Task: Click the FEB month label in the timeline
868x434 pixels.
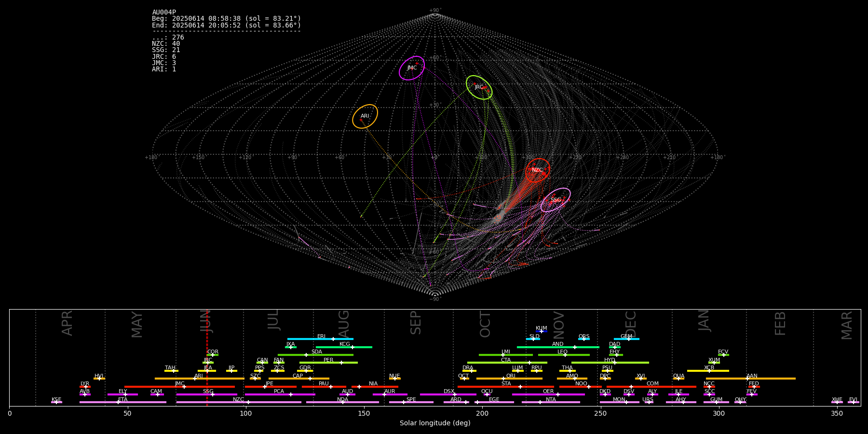Action: [x=780, y=323]
